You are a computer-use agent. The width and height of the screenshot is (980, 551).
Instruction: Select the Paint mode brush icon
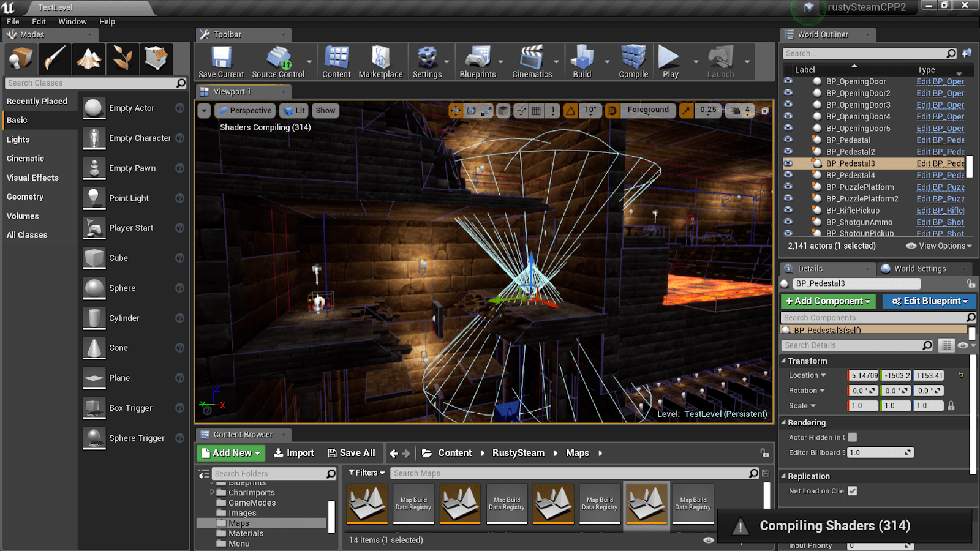(55, 59)
